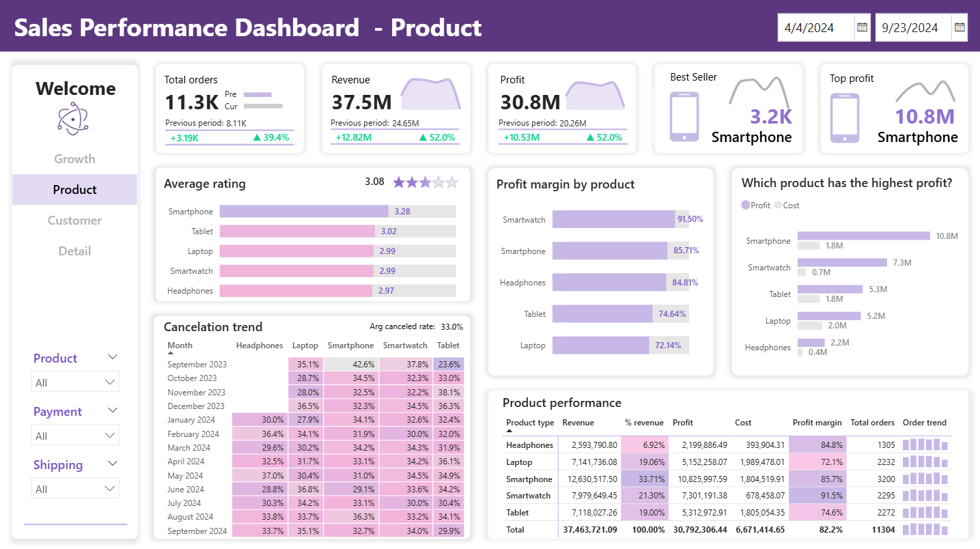Switch to the Growth page

tap(74, 159)
